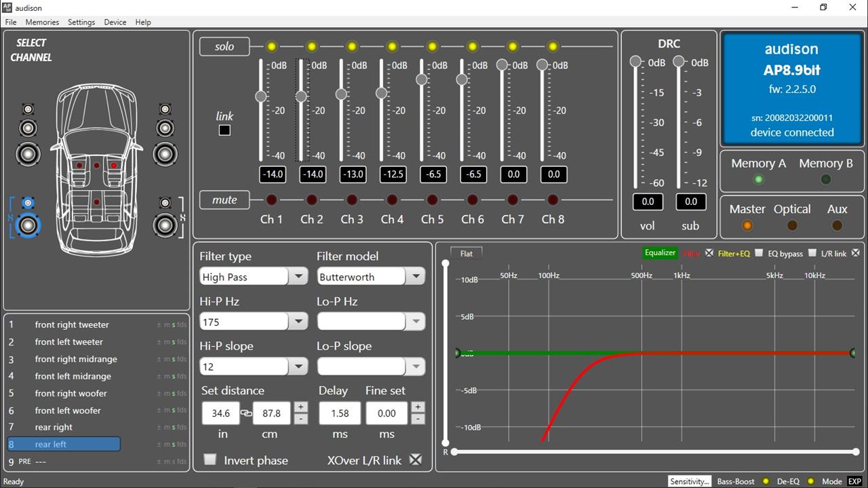Select the Aux input source
Screen dimensions: 868x488
pyautogui.click(x=837, y=225)
